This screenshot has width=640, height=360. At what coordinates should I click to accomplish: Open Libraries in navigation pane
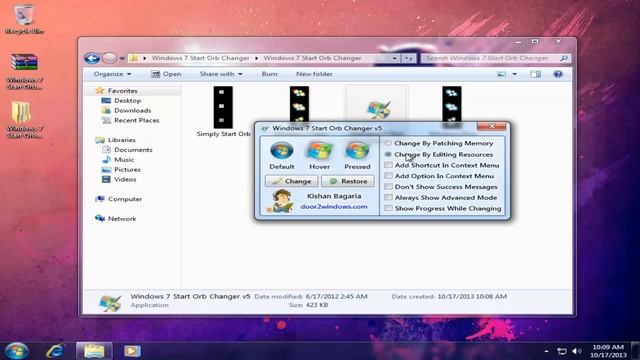tap(121, 140)
